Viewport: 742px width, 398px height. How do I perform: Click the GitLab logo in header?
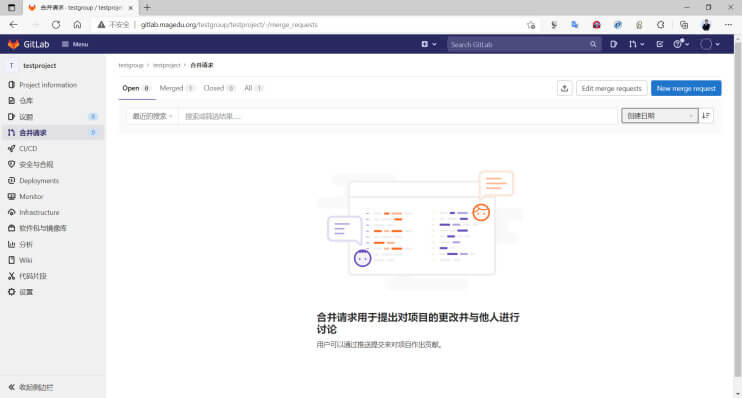(28, 44)
